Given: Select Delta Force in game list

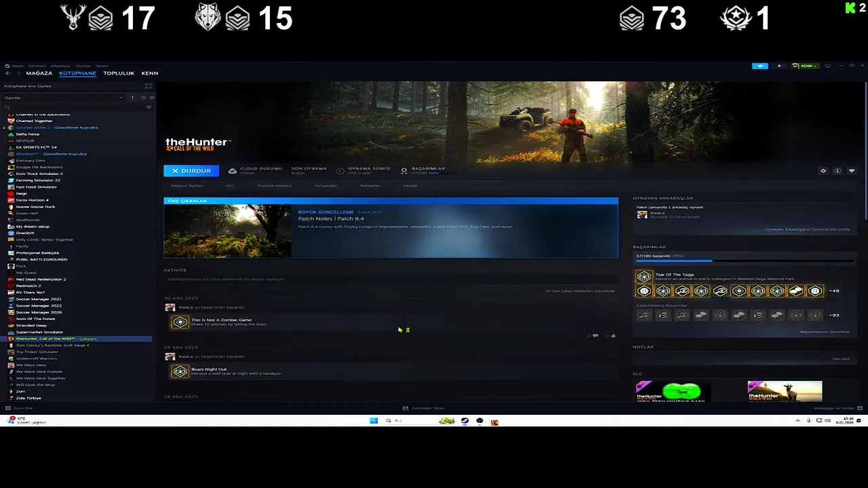Looking at the screenshot, I should 28,134.
